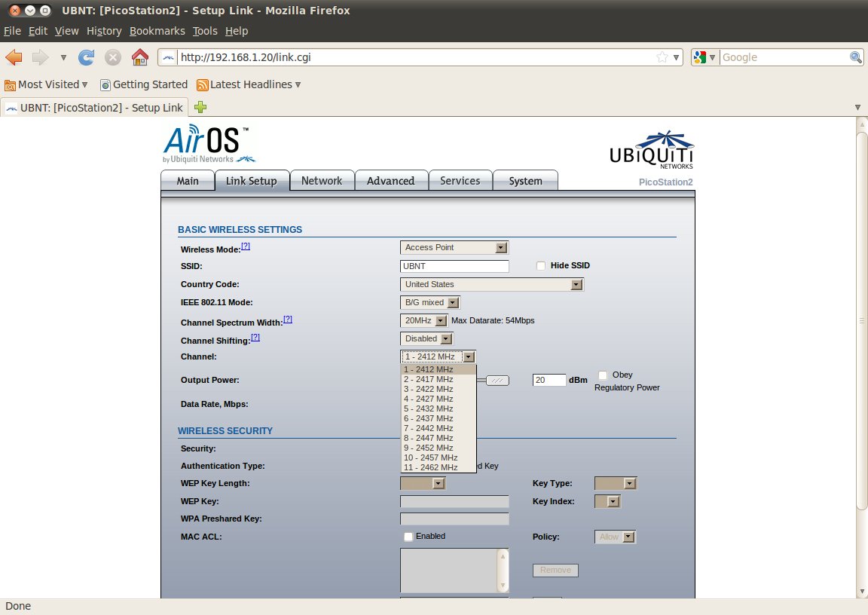Open the Wireless Mode help link
The height and width of the screenshot is (615, 868).
click(246, 246)
